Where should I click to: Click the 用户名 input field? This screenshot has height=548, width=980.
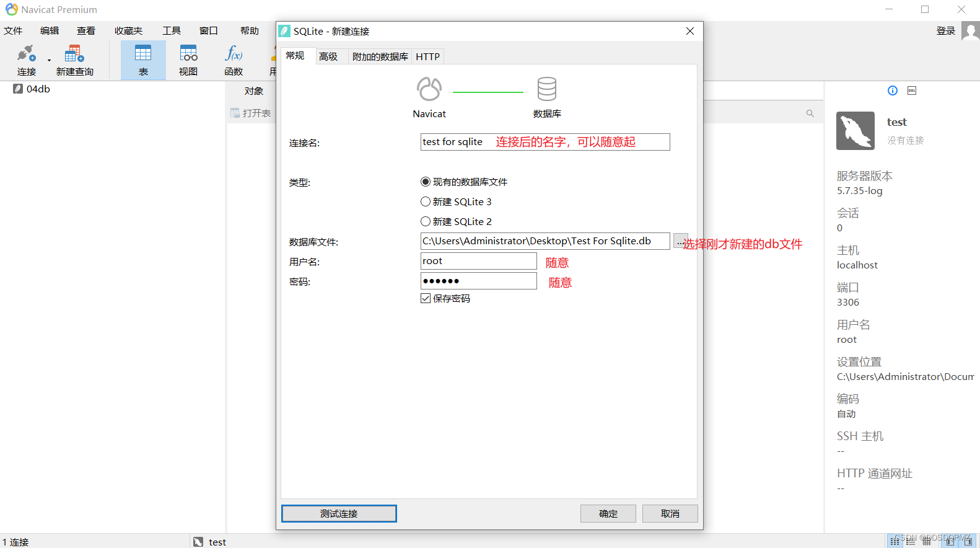[x=479, y=261]
